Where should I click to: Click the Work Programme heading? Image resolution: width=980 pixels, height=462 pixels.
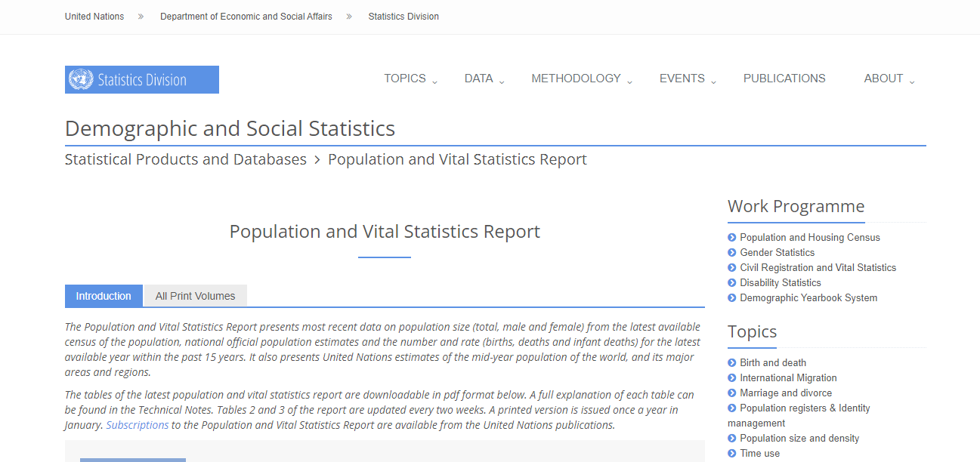point(796,206)
